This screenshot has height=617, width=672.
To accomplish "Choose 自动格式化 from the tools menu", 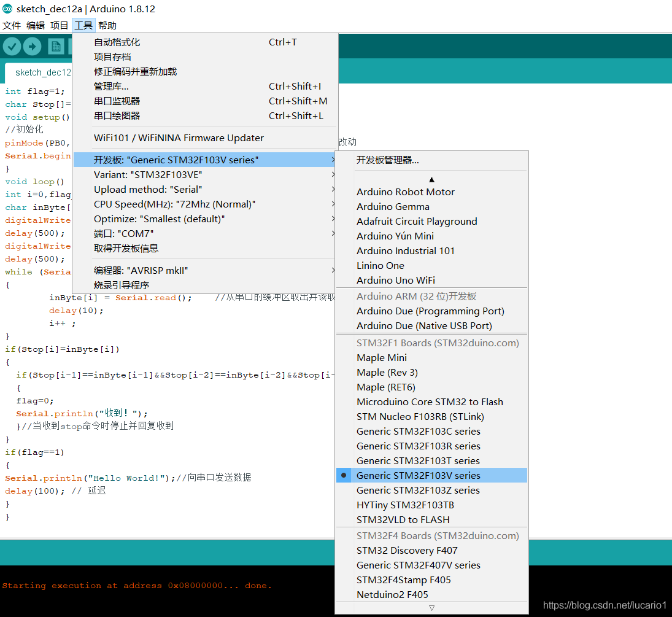I will [x=205, y=42].
